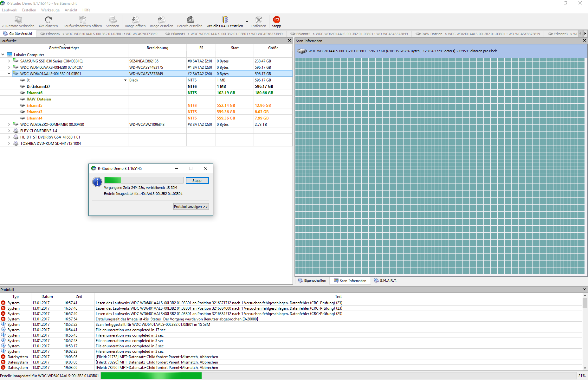This screenshot has width=588, height=380.
Task: Click the Laufwerksdateien öffnen toolbar icon
Action: 83,20
